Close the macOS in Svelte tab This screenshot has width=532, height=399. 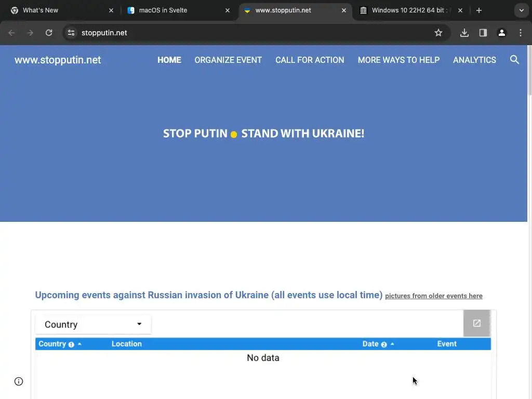(228, 10)
